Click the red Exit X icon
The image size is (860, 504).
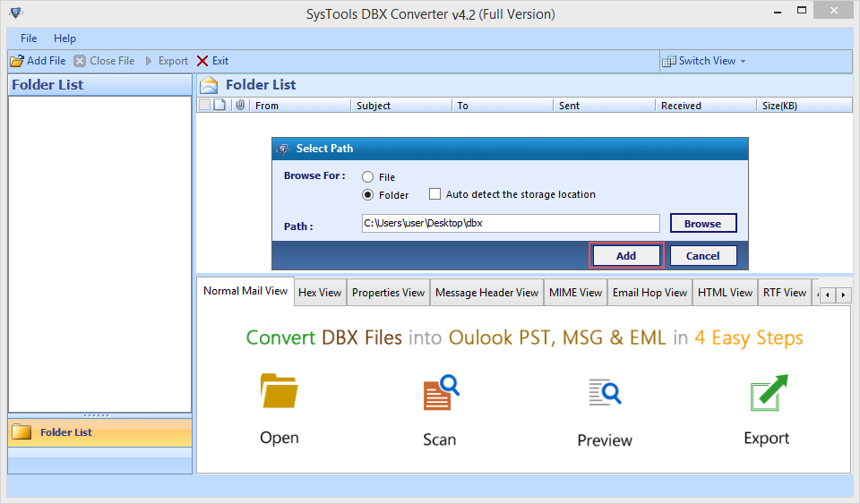202,61
